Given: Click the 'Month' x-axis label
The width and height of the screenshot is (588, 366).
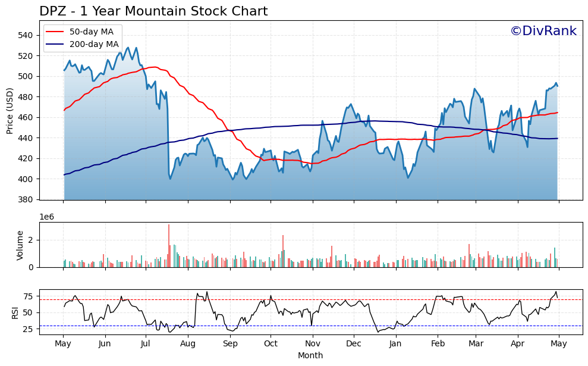Looking at the screenshot, I should click(310, 355).
